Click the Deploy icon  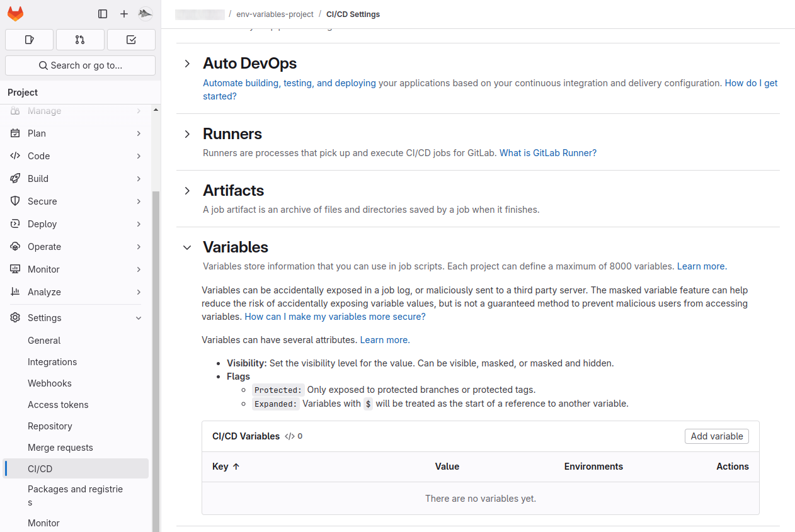tap(15, 224)
